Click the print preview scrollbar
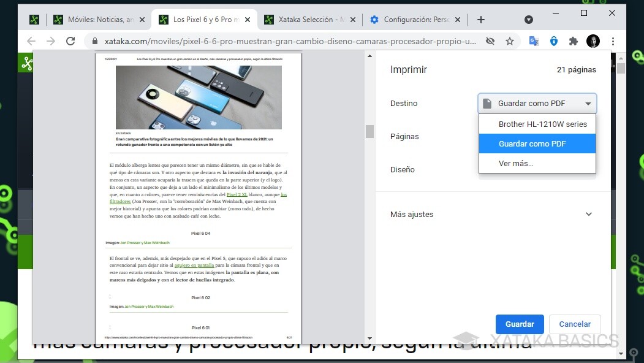 (x=369, y=131)
